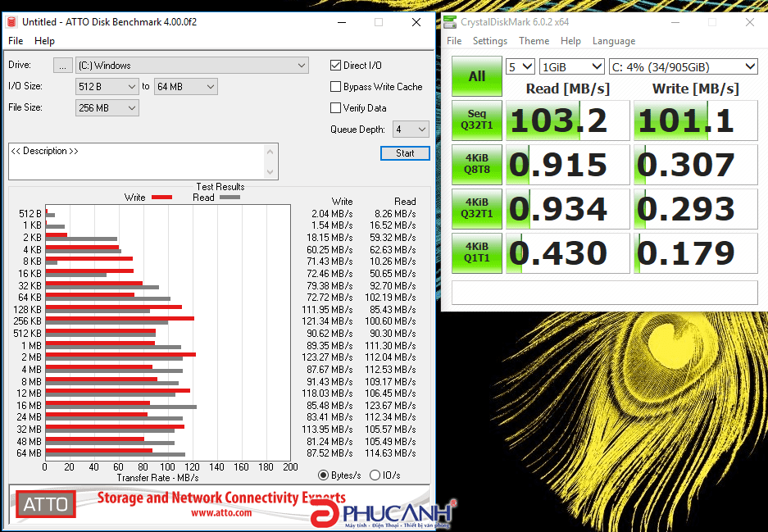This screenshot has width=768, height=532.
Task: Click the '16 MB' row label
Action: click(x=29, y=406)
